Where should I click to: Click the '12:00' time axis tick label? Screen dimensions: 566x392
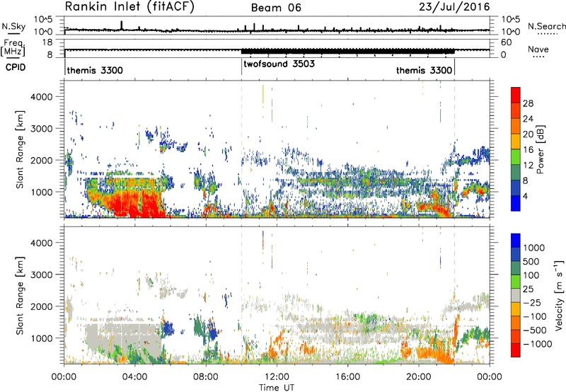point(277,377)
